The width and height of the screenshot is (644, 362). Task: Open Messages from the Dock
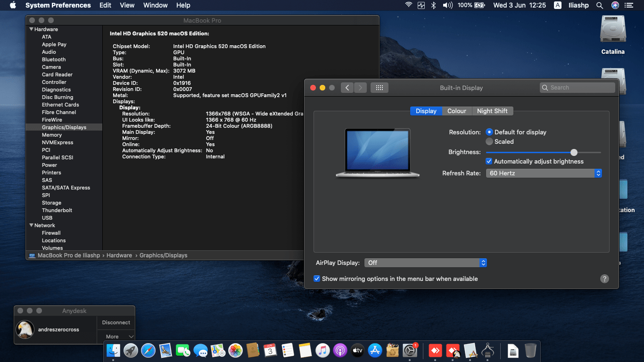pyautogui.click(x=200, y=350)
